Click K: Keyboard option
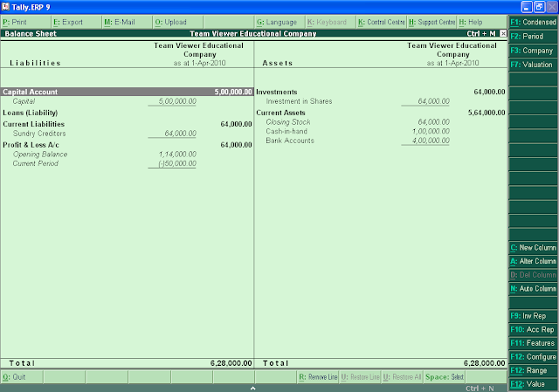Image resolution: width=559 pixels, height=392 pixels. 330,22
